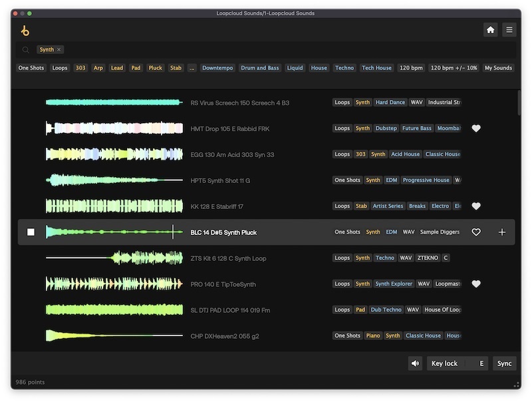The width and height of the screenshot is (532, 402).
Task: Open the hamburger menu
Action: [509, 30]
